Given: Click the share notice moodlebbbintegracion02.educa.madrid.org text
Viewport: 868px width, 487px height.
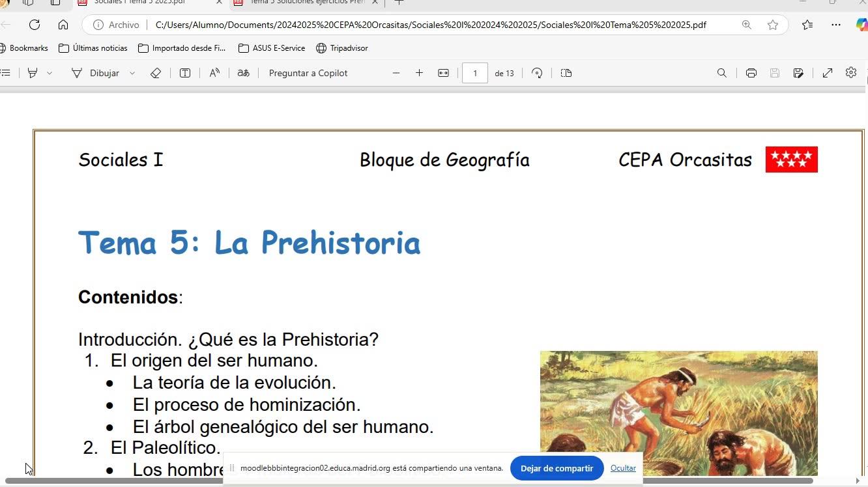Looking at the screenshot, I should (371, 468).
